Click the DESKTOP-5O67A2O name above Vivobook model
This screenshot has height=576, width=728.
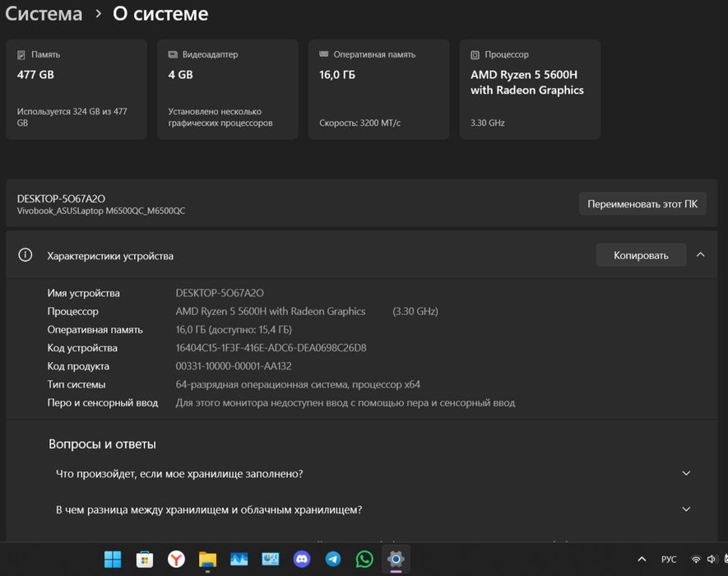point(62,199)
